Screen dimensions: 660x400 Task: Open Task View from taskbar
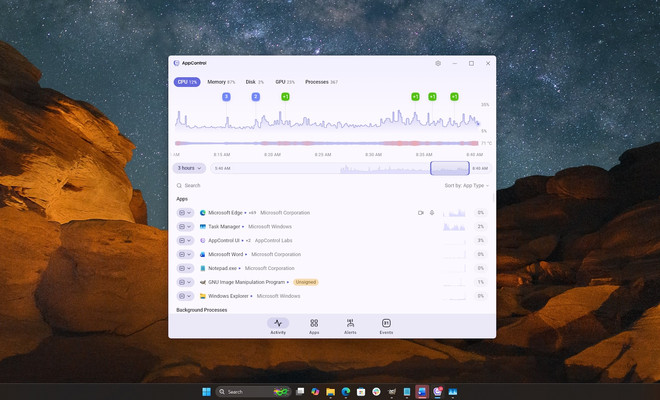[300, 392]
